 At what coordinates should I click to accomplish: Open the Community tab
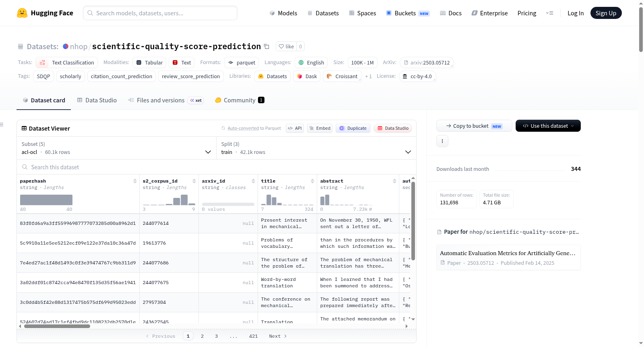239,100
